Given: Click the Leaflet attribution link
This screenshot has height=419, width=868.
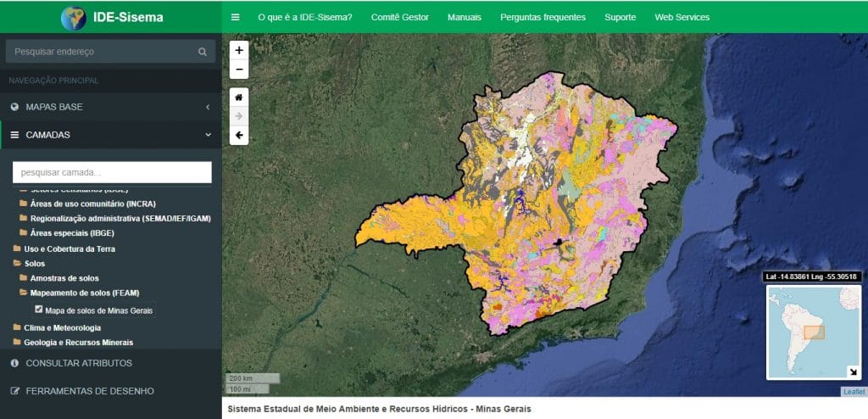Looking at the screenshot, I should coord(853,392).
